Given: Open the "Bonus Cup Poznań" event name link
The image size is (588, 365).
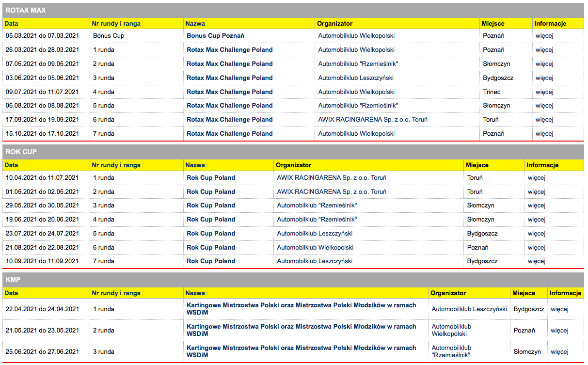Looking at the screenshot, I should [x=215, y=36].
